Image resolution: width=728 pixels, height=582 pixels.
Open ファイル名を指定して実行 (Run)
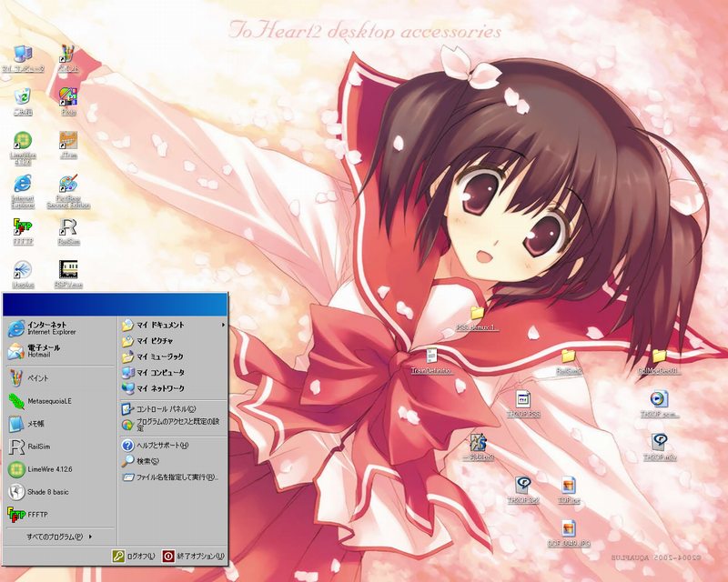173,477
